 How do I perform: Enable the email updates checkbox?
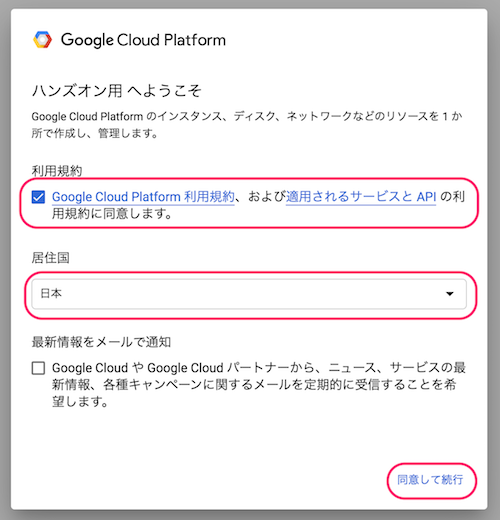[38, 368]
